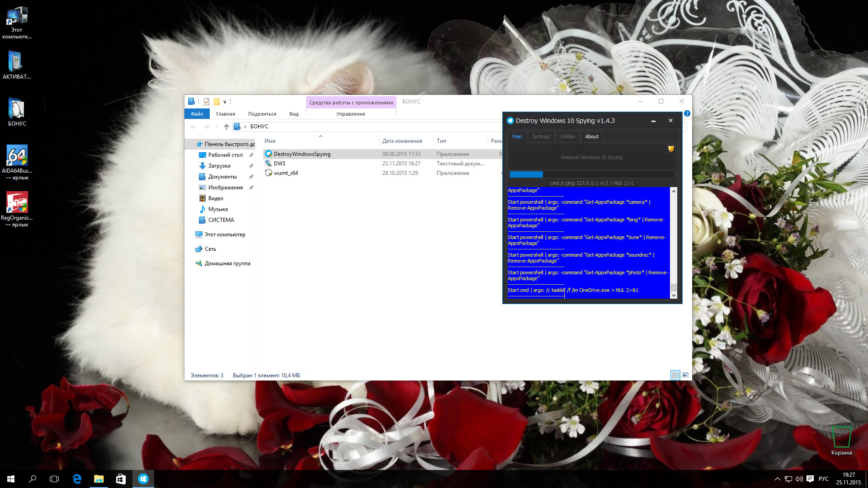Select the DestroyWindowsSpying file
This screenshot has height=488, width=868.
tap(302, 154)
